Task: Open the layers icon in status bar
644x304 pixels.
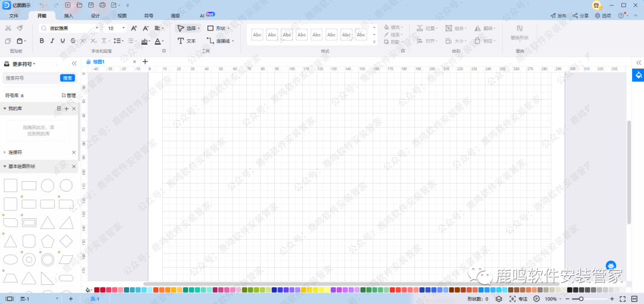Action: [x=499, y=299]
